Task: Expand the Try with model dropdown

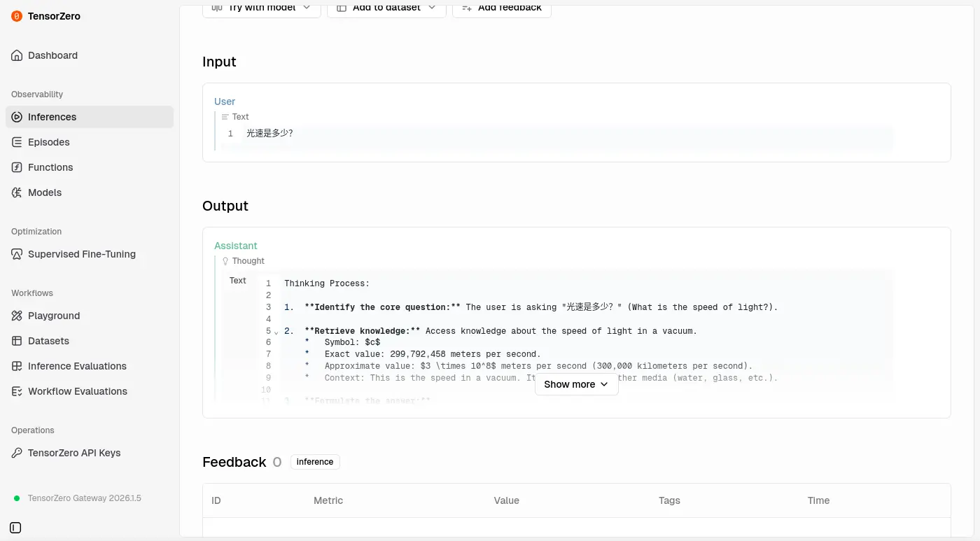Action: click(x=262, y=8)
